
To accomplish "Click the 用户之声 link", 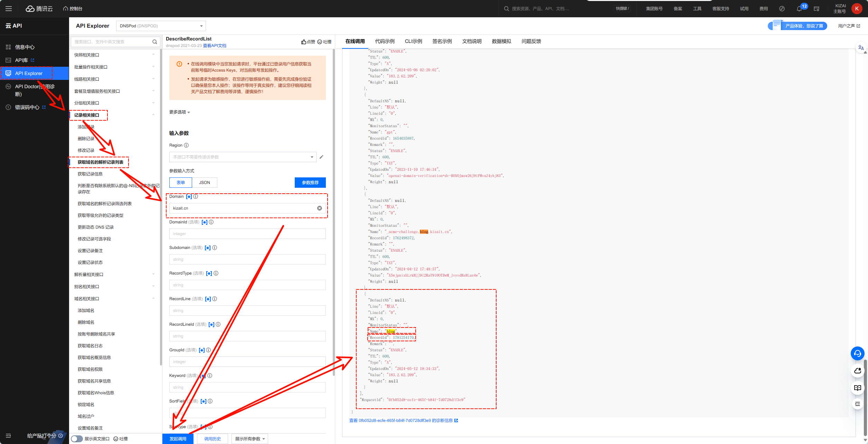I will coord(849,26).
